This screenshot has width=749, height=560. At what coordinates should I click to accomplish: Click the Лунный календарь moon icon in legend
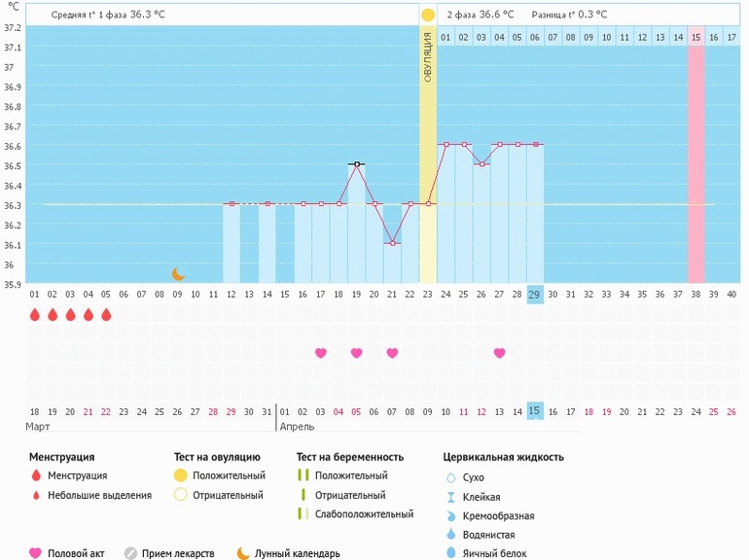pos(243,553)
